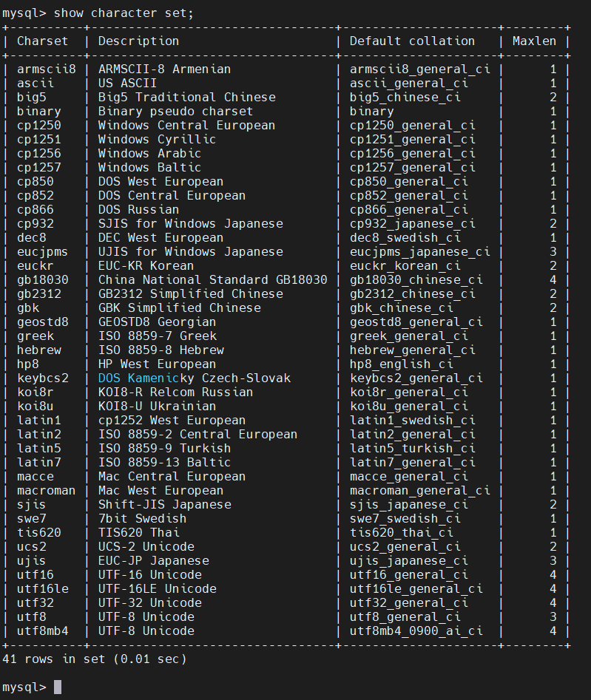
Task: Click the eucjpms_japanese_ci collation entry
Action: [x=419, y=252]
